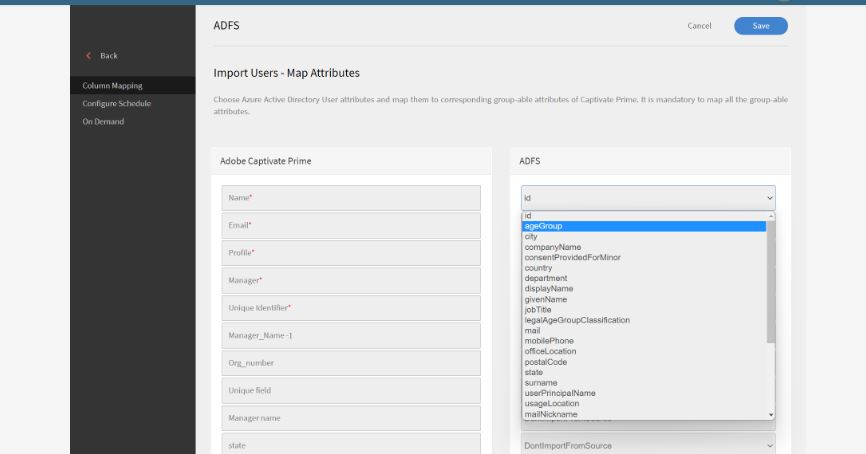Screen dimensions: 866x454
Task: Click the Name field
Action: point(350,198)
